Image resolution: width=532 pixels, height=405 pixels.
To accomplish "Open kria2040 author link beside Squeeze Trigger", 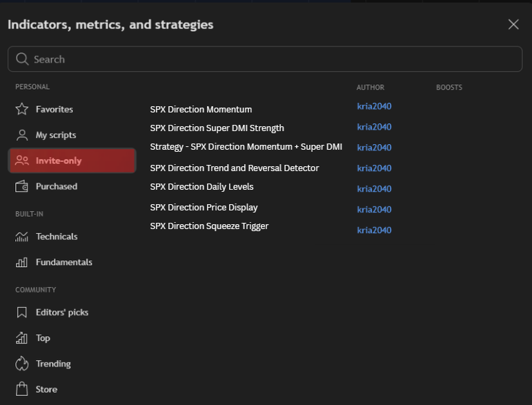I will 374,230.
